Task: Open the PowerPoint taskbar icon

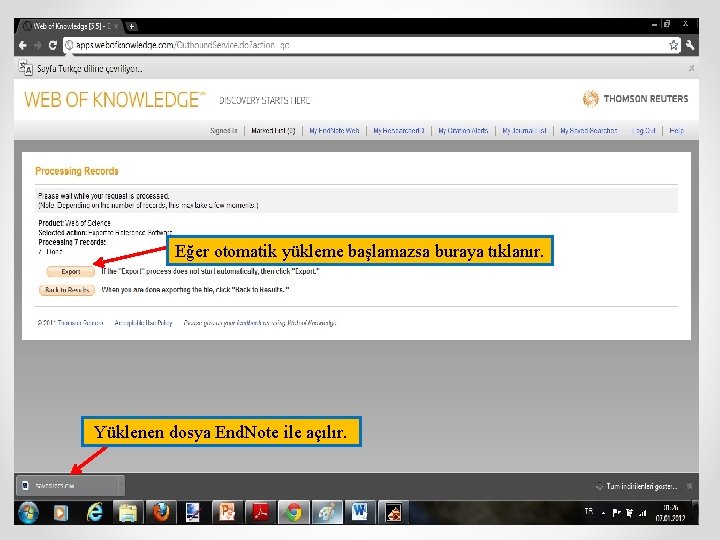Action: click(227, 512)
